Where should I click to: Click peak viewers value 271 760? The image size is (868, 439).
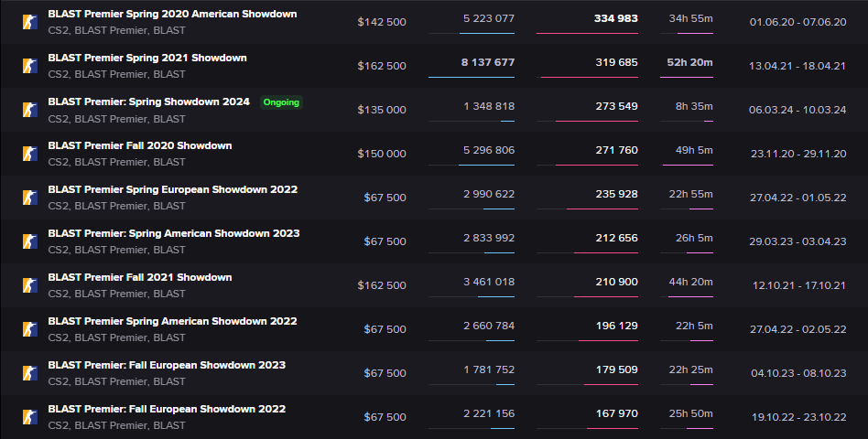tap(617, 150)
